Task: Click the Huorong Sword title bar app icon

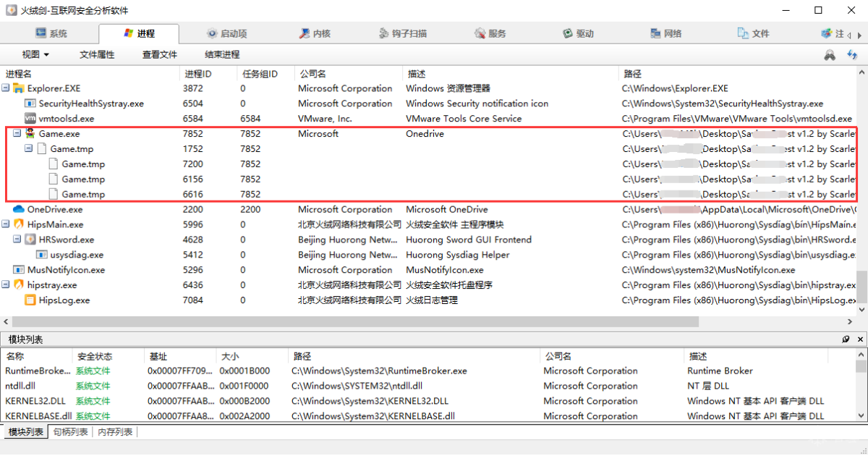Action: 12,10
